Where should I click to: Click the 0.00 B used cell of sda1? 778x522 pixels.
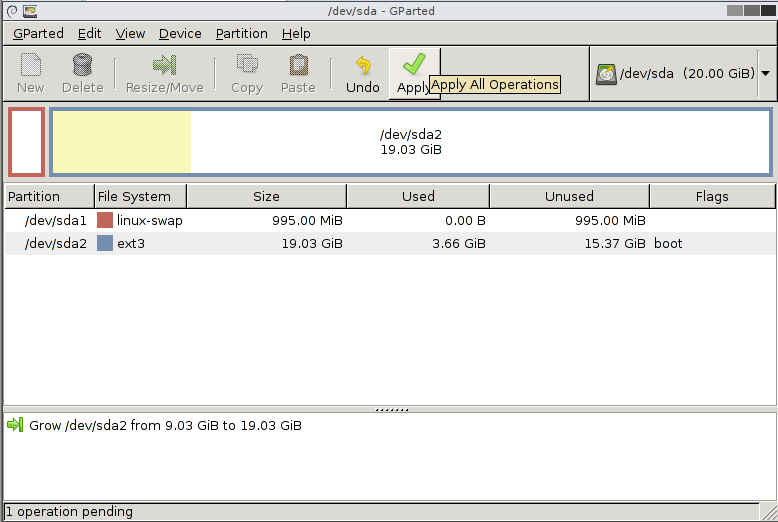click(x=465, y=220)
